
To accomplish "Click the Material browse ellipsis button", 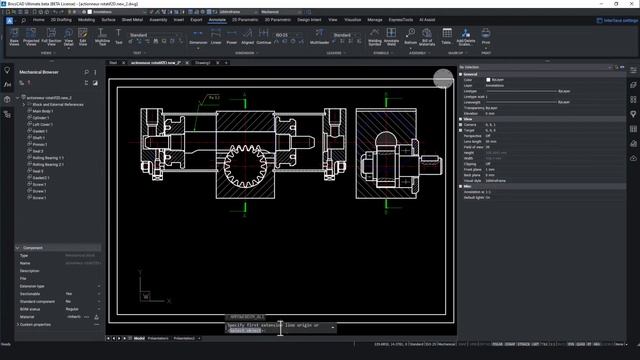I will pyautogui.click(x=87, y=317).
